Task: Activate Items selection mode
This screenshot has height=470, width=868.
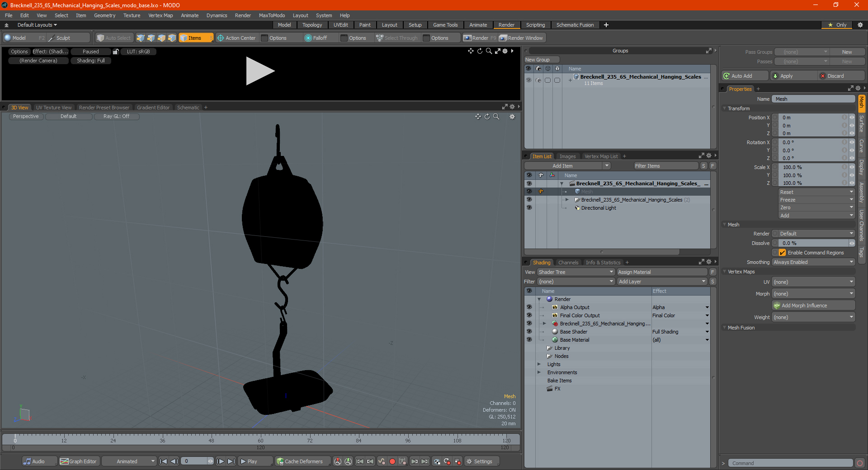Action: [x=196, y=38]
